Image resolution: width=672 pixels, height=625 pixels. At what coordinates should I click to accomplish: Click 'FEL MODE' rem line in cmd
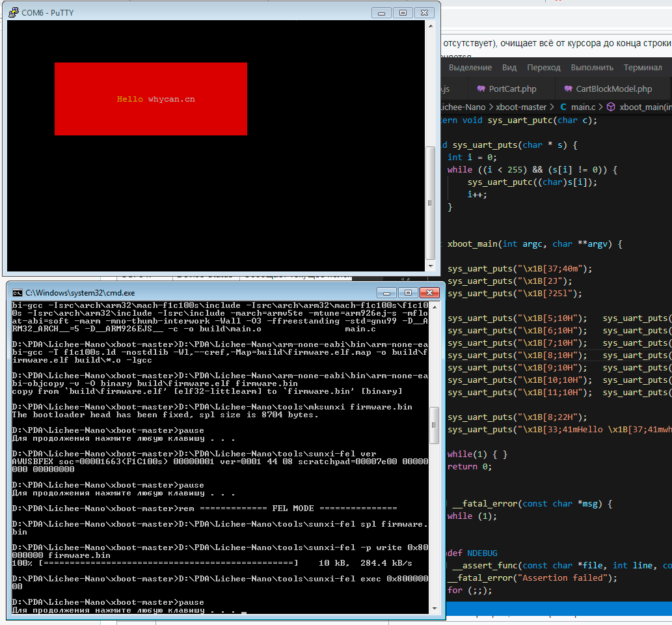click(205, 508)
